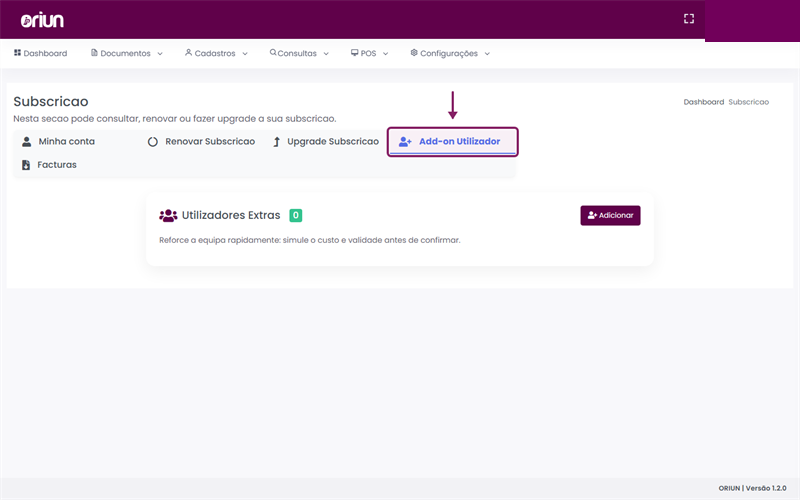
Task: Toggle fullscreen mode icon
Action: tap(689, 19)
